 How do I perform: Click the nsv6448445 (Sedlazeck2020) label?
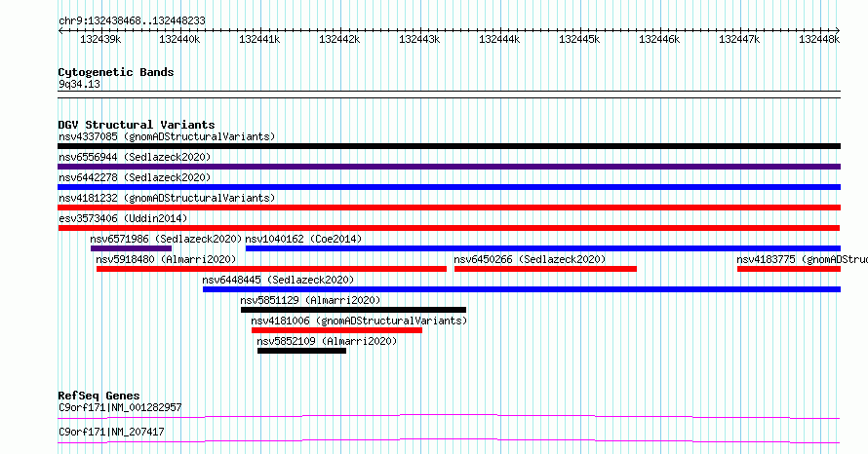click(278, 280)
